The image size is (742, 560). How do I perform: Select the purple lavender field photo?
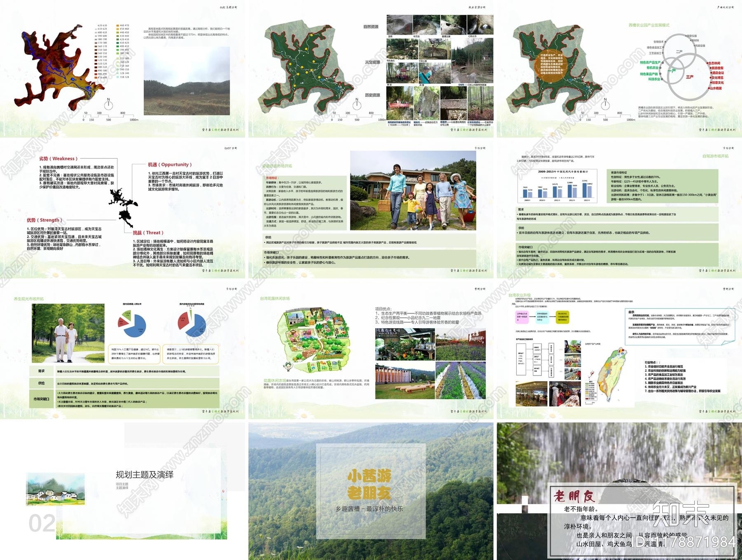click(461, 381)
